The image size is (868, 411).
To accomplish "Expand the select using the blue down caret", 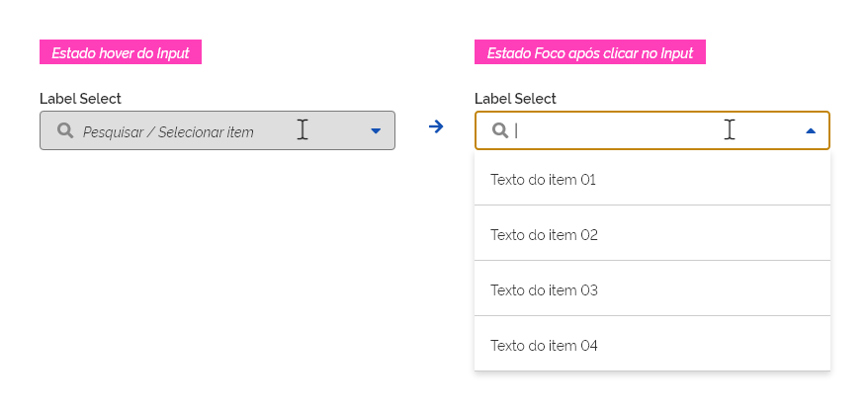I will pyautogui.click(x=376, y=130).
